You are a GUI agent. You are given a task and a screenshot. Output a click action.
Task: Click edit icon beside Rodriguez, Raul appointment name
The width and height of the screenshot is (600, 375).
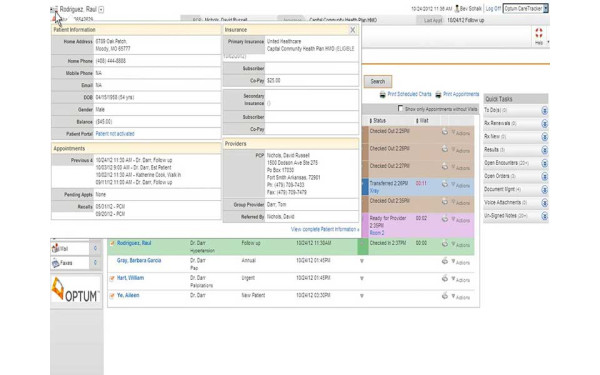tap(112, 243)
